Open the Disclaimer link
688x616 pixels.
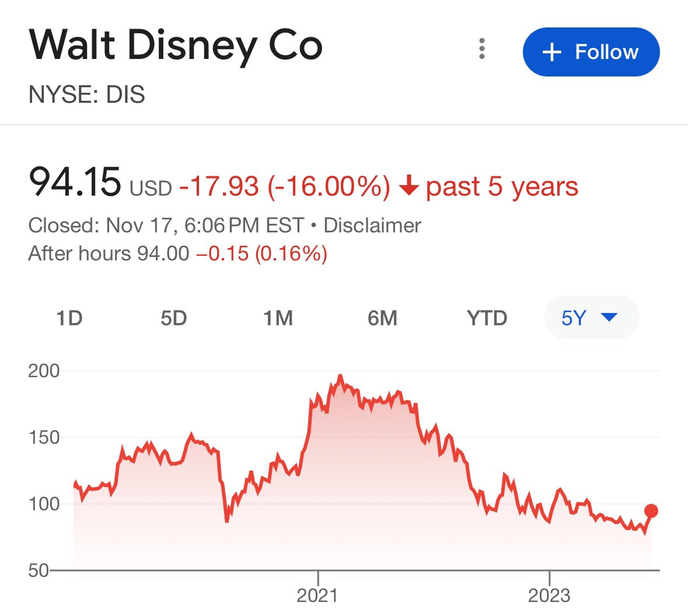[x=372, y=225]
